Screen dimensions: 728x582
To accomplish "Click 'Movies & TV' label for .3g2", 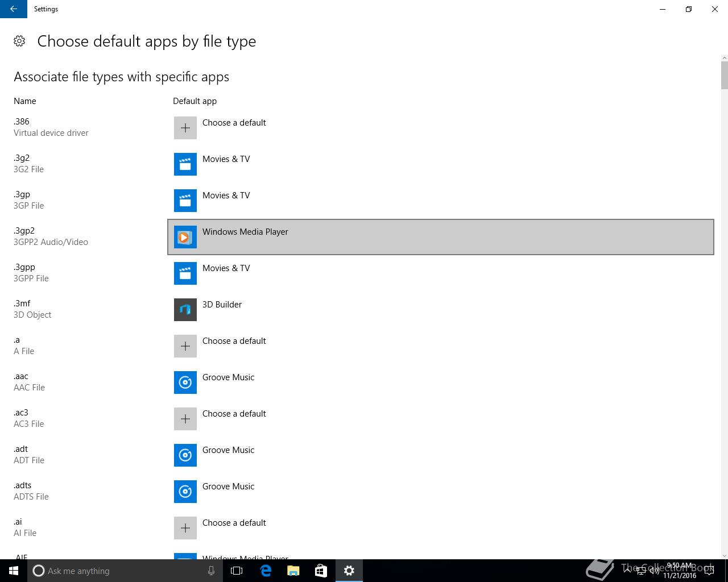I will [226, 159].
